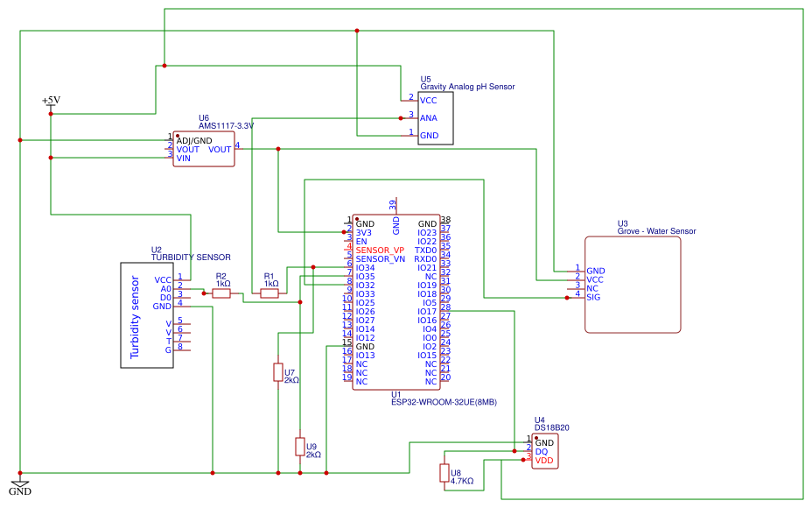The image size is (812, 508).
Task: Click the IO15 pin label
Action: pyautogui.click(x=427, y=356)
